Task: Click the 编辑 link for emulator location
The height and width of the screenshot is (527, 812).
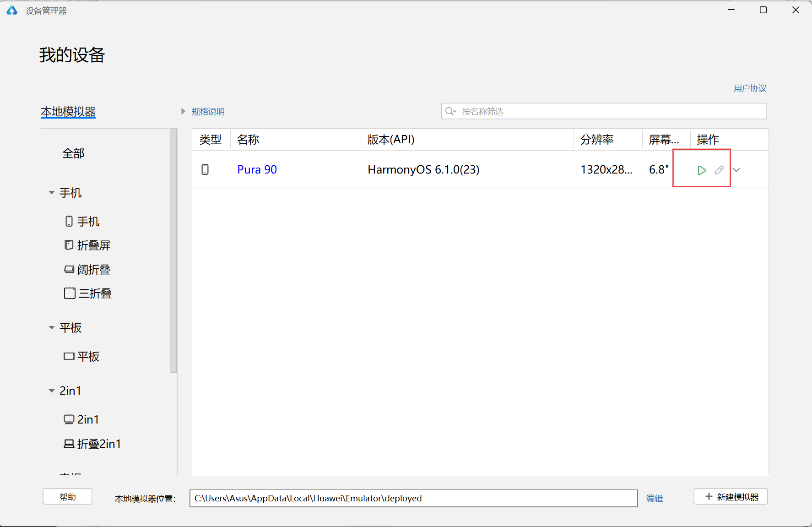Action: pos(655,498)
